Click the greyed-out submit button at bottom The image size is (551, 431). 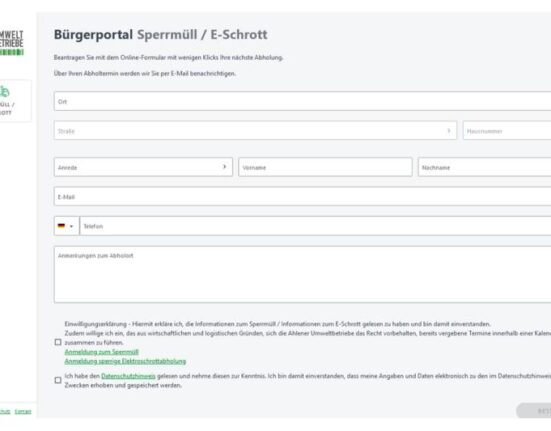coord(533,411)
